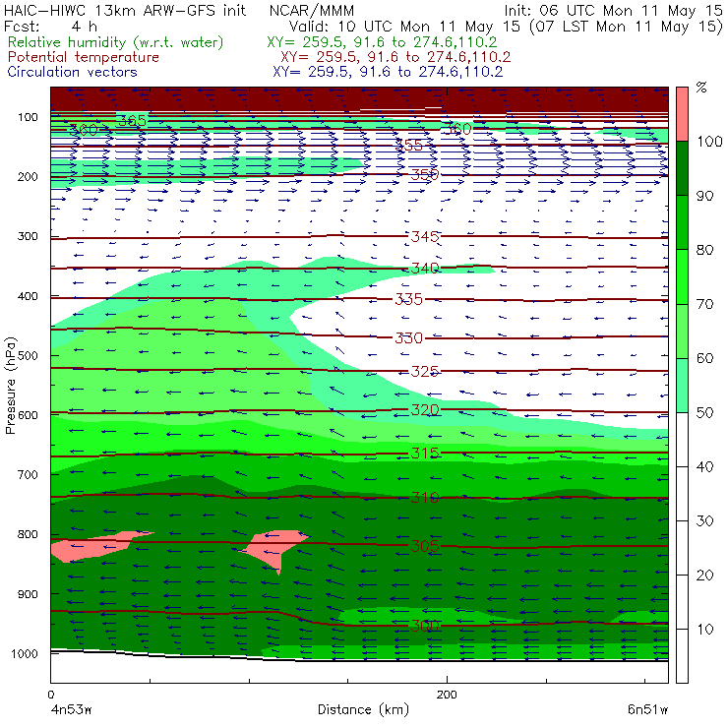Click the 50–60% light aqua colorbar segment
Screen dimensions: 728x728
682,386
